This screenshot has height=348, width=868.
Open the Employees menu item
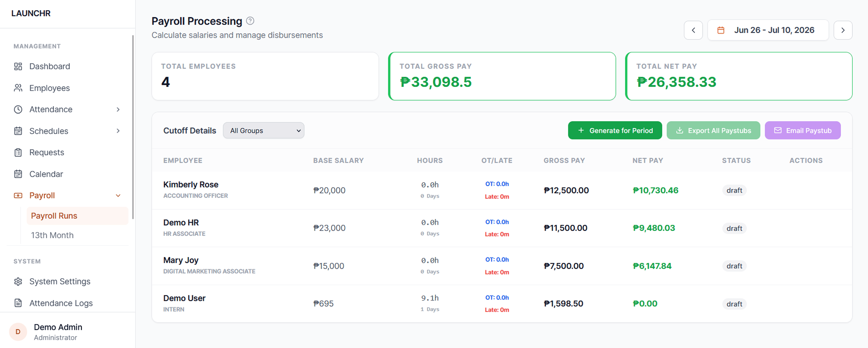(x=67, y=88)
